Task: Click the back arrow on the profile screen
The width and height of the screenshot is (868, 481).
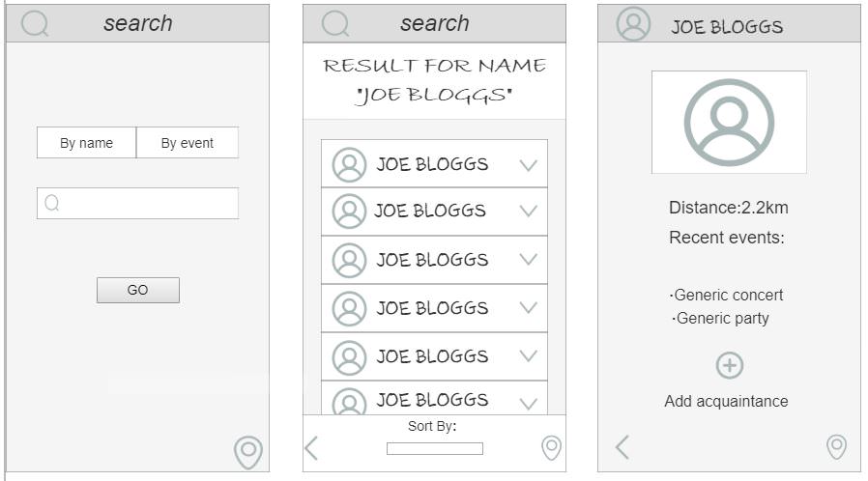Action: pyautogui.click(x=622, y=447)
